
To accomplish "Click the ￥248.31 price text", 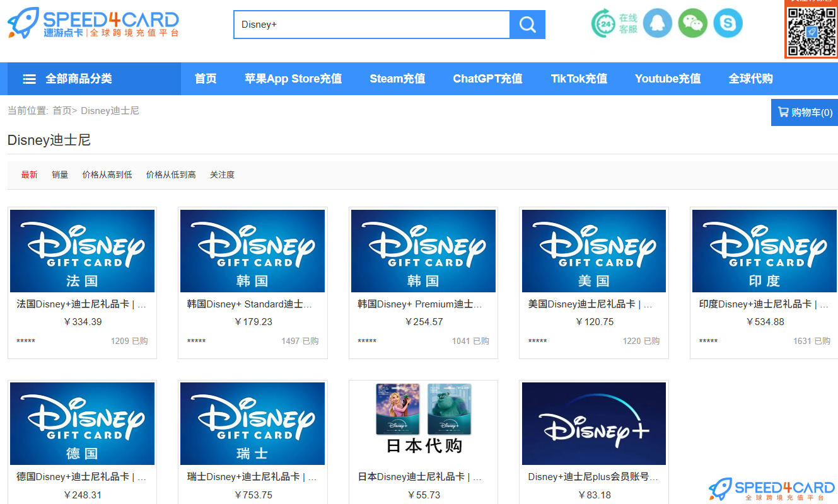I will point(82,495).
